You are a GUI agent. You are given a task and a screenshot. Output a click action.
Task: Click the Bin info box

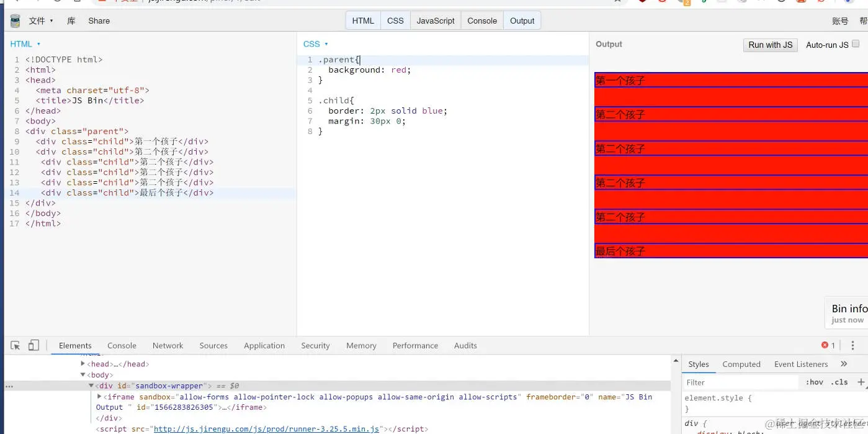point(847,312)
